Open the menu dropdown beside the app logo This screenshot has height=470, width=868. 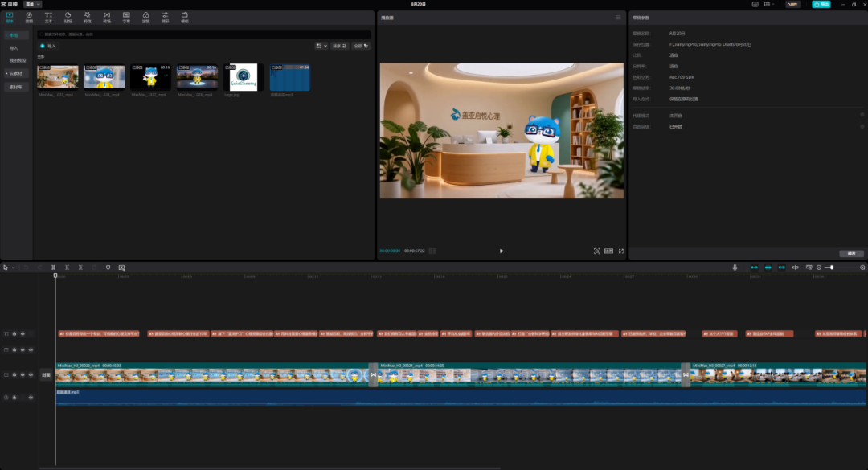click(x=33, y=4)
